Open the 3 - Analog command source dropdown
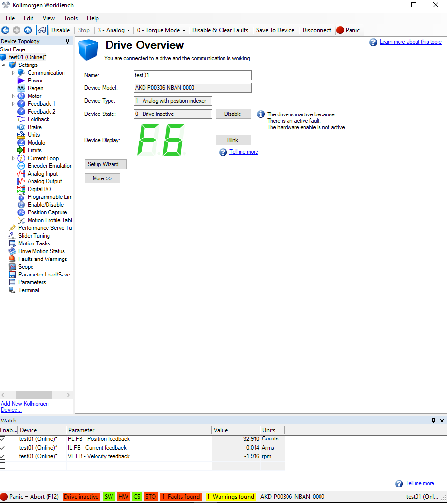The height and width of the screenshot is (503, 448). point(114,30)
